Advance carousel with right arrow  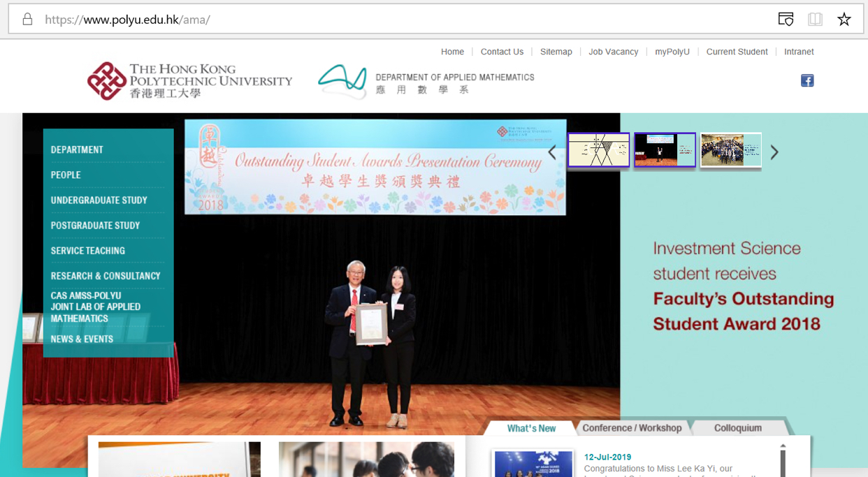(774, 152)
